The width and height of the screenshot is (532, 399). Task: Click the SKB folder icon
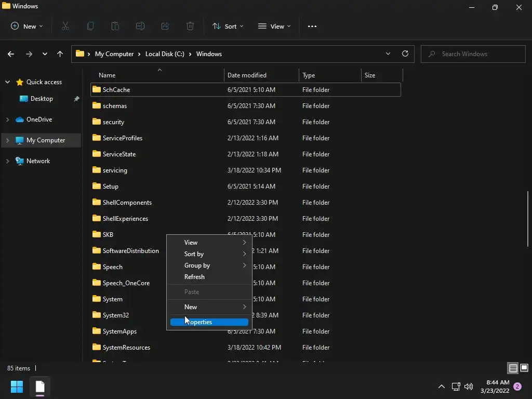[97, 234]
